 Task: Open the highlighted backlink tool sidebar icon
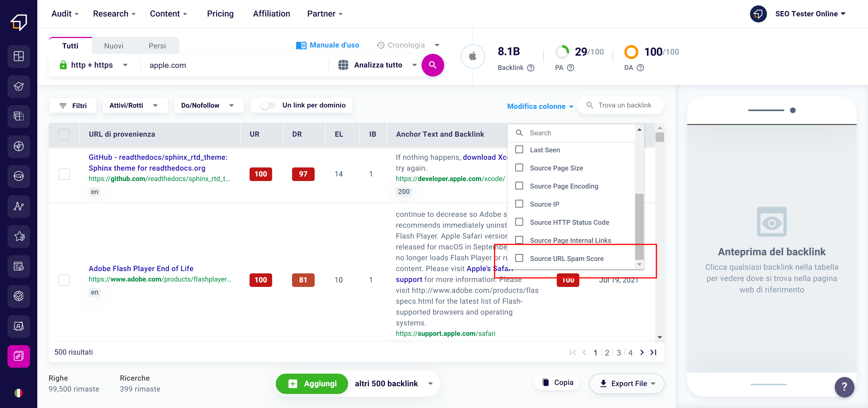point(19,356)
